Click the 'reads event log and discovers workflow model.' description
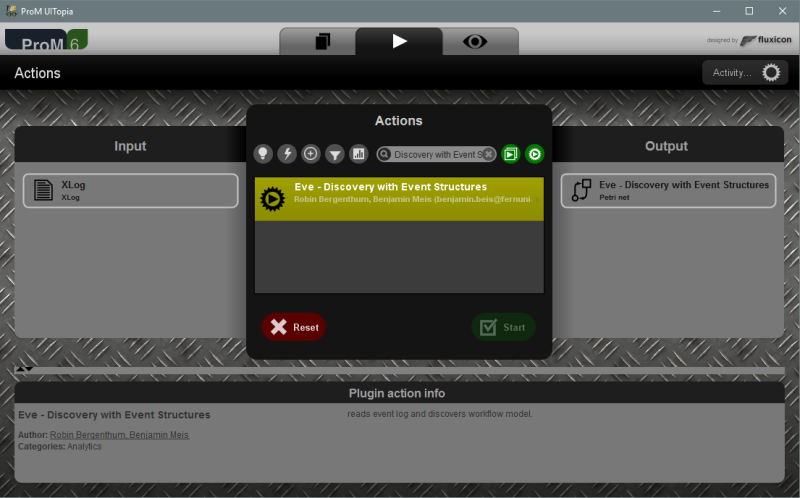The height and width of the screenshot is (498, 800). [x=440, y=414]
